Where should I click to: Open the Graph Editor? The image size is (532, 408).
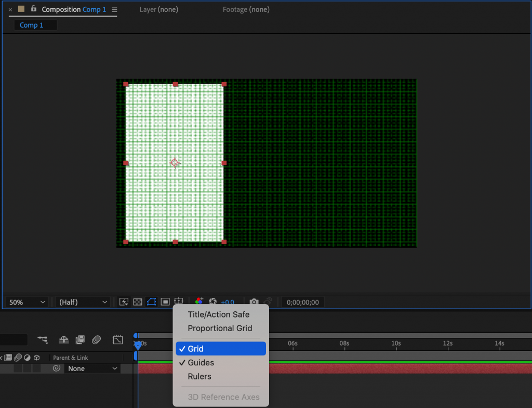pos(118,340)
